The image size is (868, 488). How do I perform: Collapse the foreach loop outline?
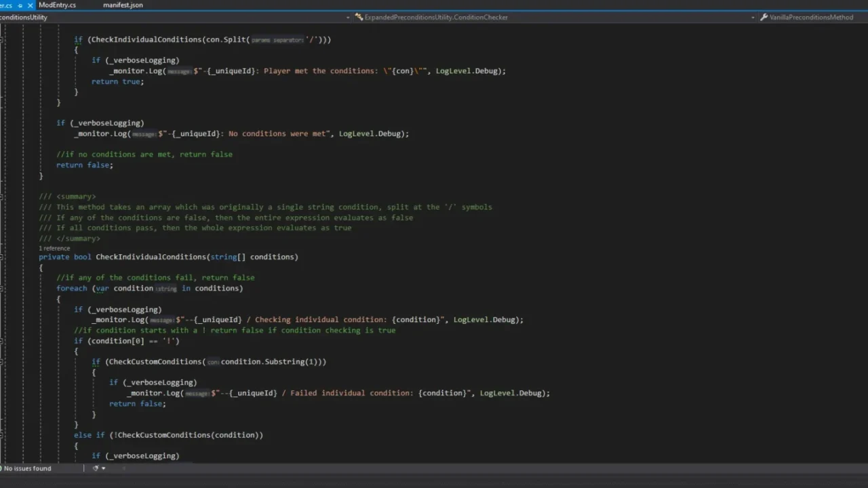[2, 288]
